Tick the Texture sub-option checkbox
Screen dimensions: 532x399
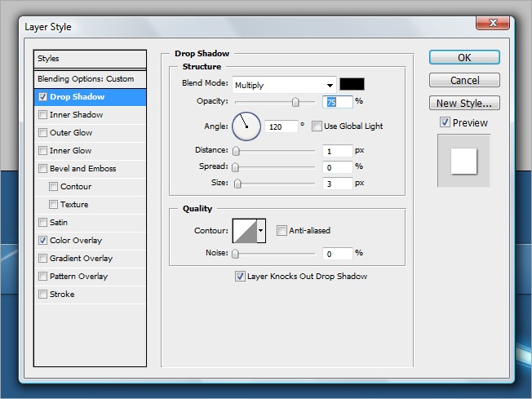click(53, 205)
